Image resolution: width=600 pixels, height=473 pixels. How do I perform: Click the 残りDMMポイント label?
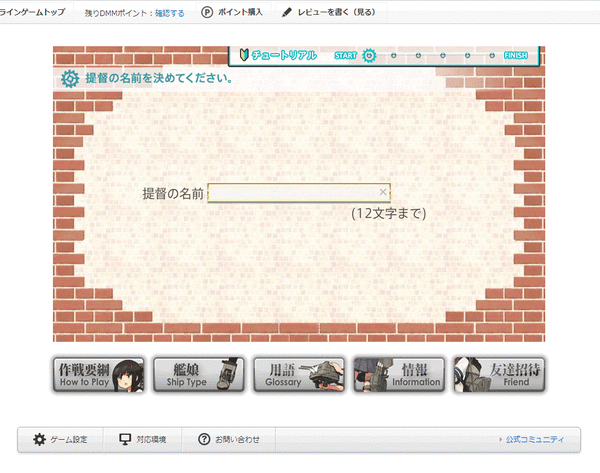click(118, 13)
